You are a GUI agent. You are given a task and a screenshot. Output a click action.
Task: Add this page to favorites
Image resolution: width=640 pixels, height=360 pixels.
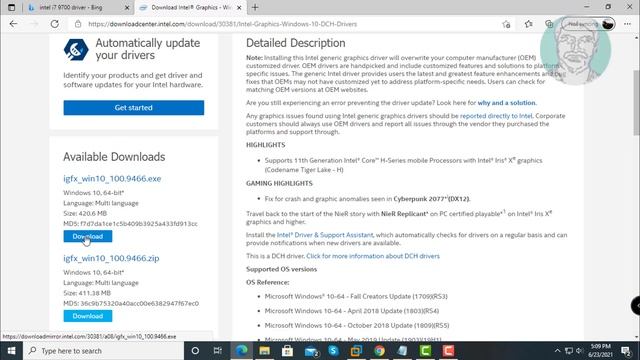[506, 24]
